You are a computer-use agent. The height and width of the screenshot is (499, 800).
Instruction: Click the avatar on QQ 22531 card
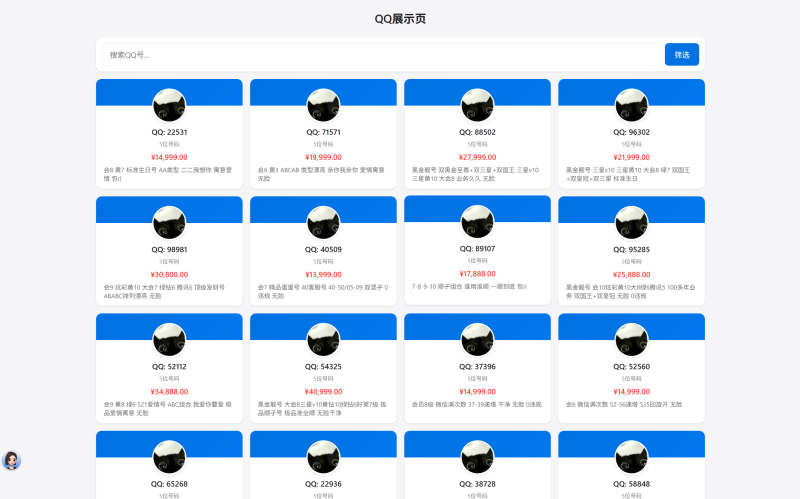coord(169,106)
